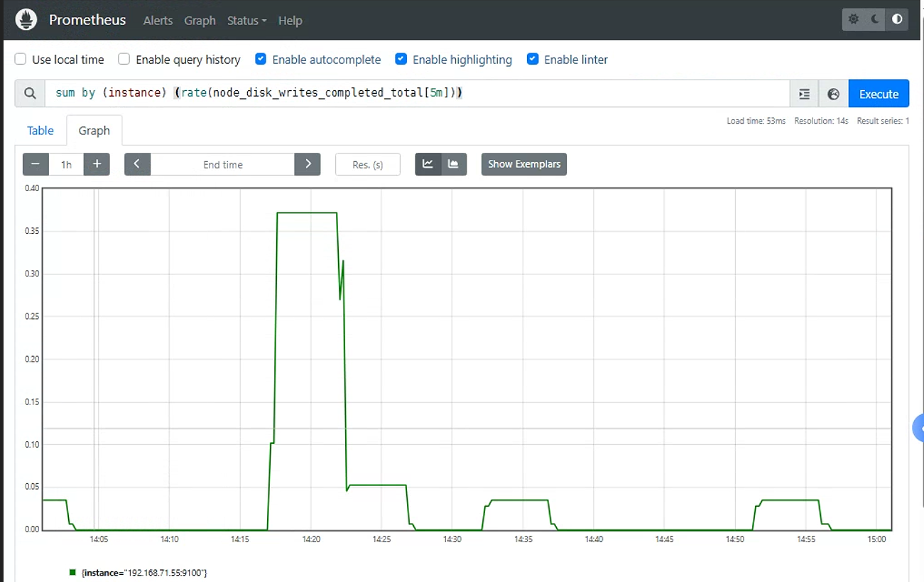Select the browser-preferred theme contrast icon
The width and height of the screenshot is (924, 582).
click(x=898, y=20)
